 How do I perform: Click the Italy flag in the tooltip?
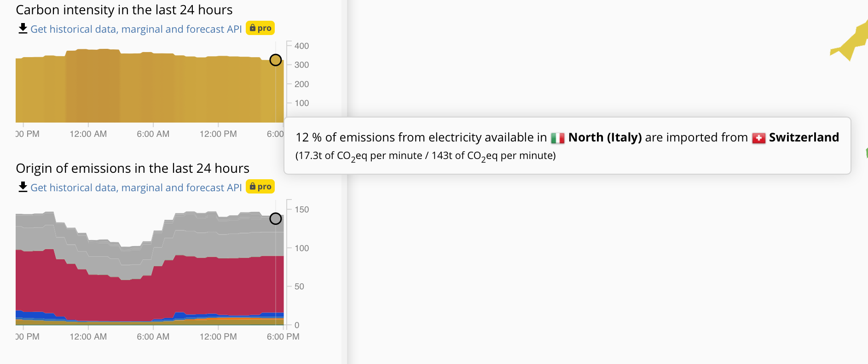point(557,137)
